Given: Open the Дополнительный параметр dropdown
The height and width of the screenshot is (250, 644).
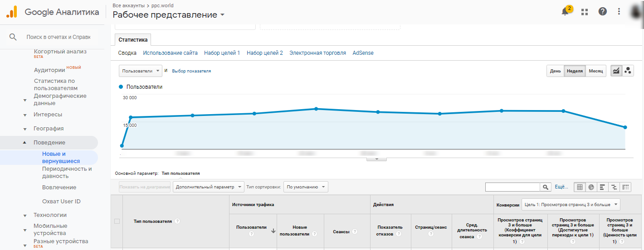Looking at the screenshot, I should [x=209, y=187].
